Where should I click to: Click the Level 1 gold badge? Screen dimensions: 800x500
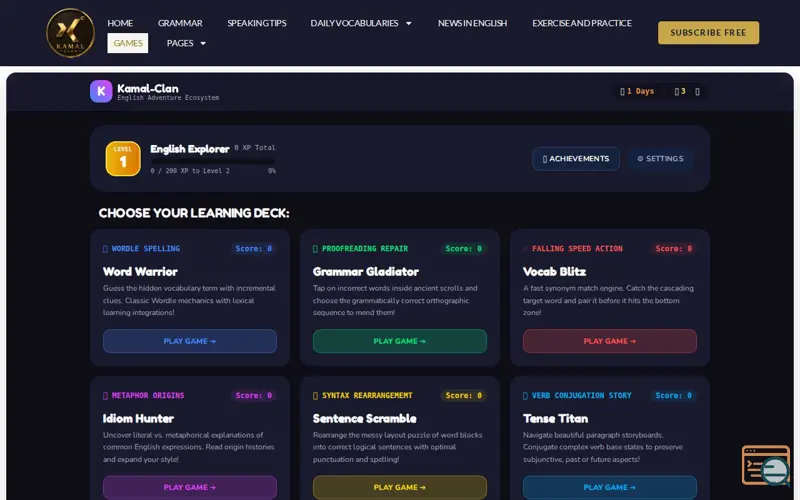coord(123,159)
